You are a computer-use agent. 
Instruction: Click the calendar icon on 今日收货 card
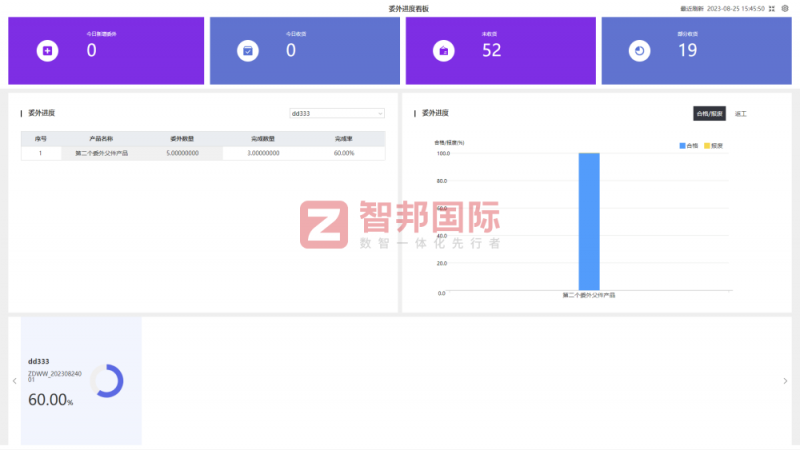pos(247,50)
